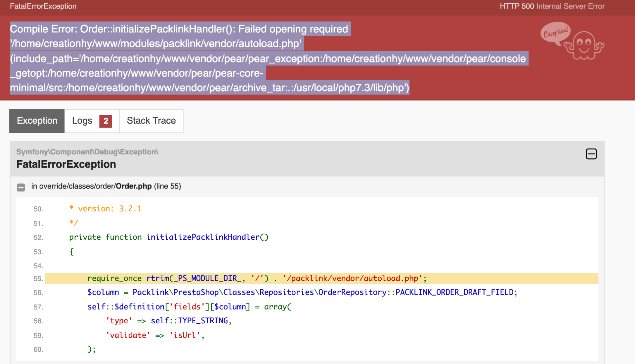The image size is (635, 364).
Task: Select the Exception tab
Action: point(37,121)
